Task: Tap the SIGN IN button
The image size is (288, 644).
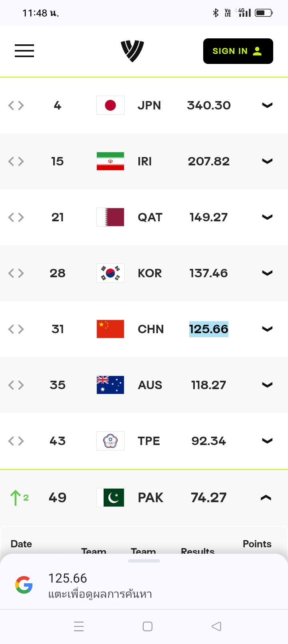Action: pos(238,51)
